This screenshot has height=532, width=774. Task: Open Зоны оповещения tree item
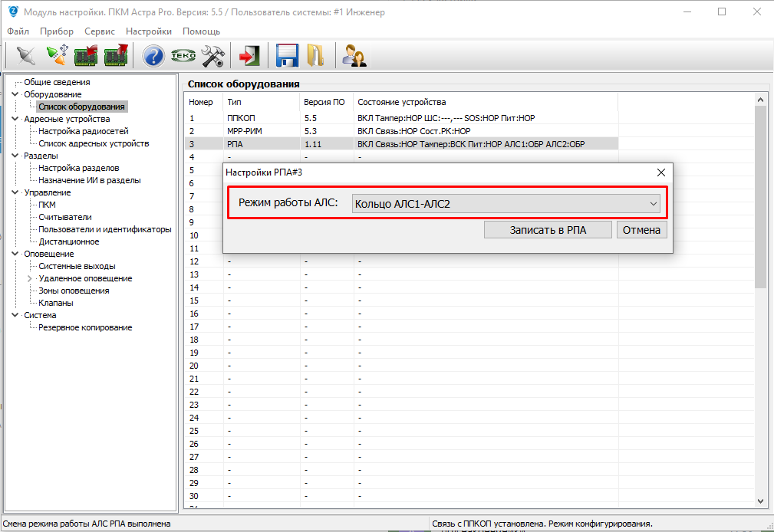pos(74,291)
